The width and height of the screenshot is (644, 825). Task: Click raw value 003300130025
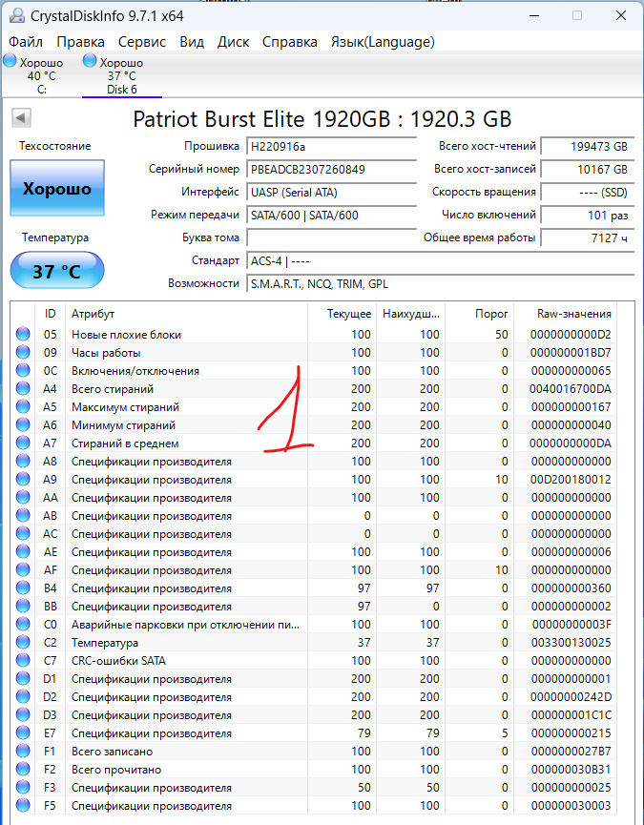pyautogui.click(x=571, y=643)
